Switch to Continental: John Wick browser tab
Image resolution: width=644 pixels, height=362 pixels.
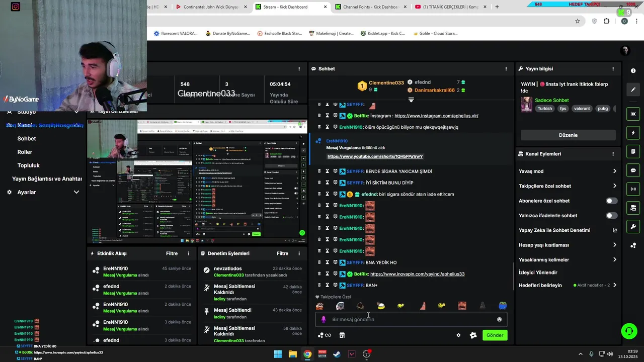pos(211,7)
